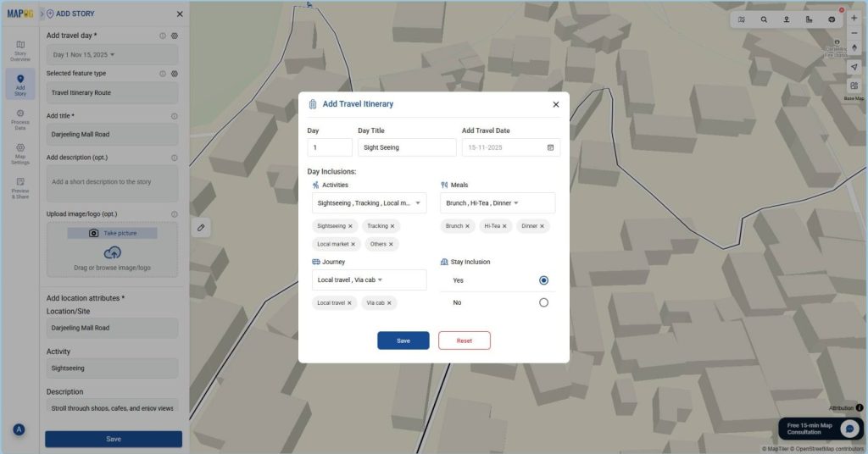Remove the Brunch meal chip
The image size is (868, 454).
tap(467, 226)
